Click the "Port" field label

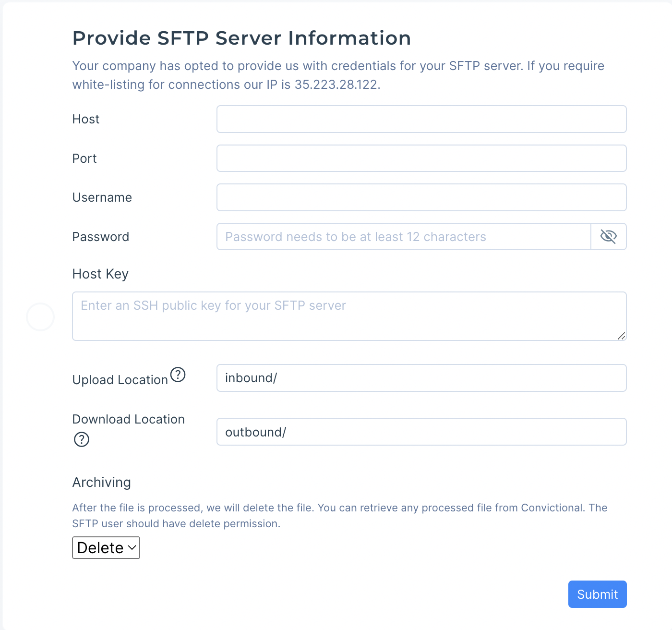(84, 158)
